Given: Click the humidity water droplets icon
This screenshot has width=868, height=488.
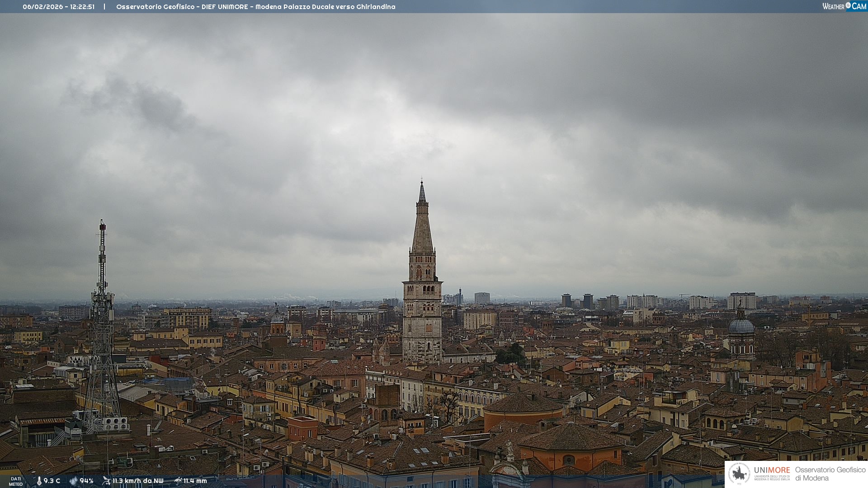Looking at the screenshot, I should [x=73, y=481].
